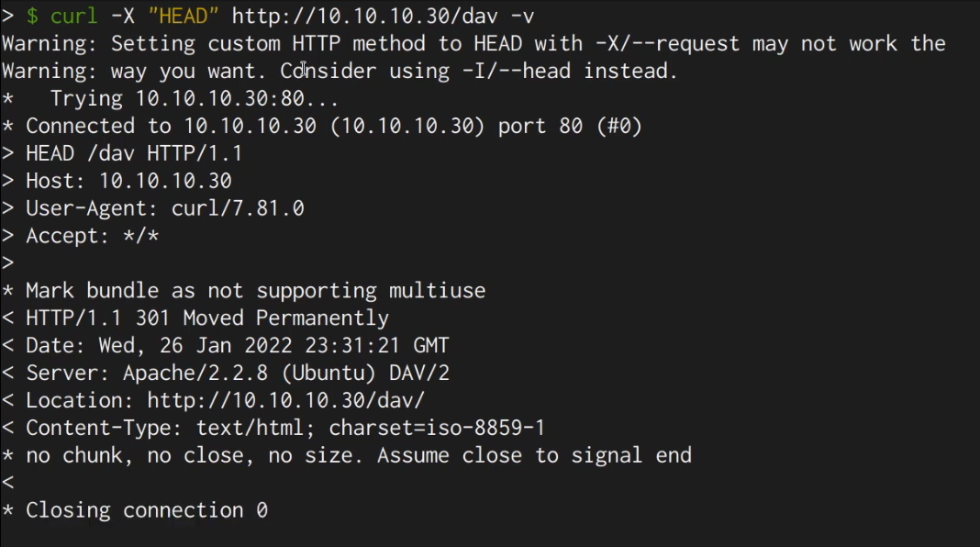The image size is (980, 547).
Task: Click the -X option in the curl command
Action: (x=123, y=16)
